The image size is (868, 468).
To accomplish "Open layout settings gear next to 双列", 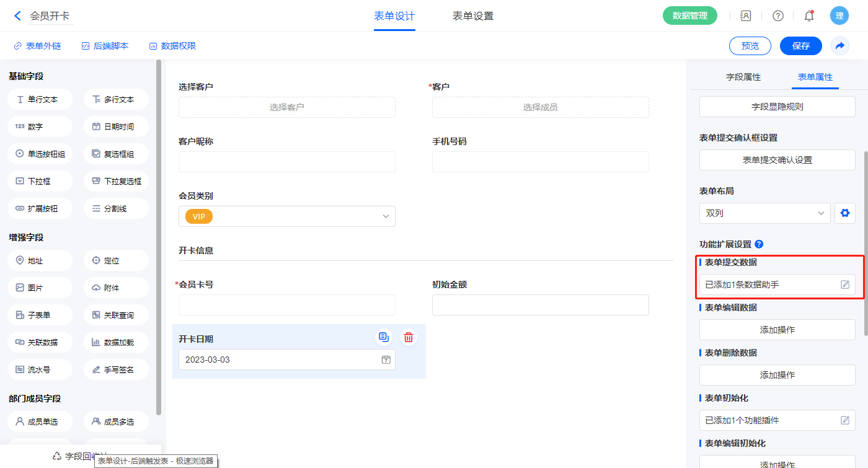I will 844,213.
